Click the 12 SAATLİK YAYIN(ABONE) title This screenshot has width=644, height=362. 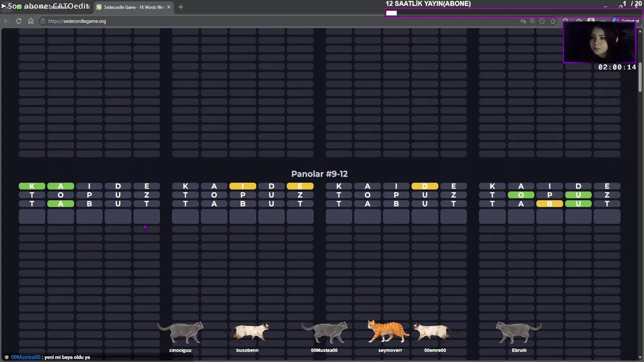pyautogui.click(x=428, y=4)
